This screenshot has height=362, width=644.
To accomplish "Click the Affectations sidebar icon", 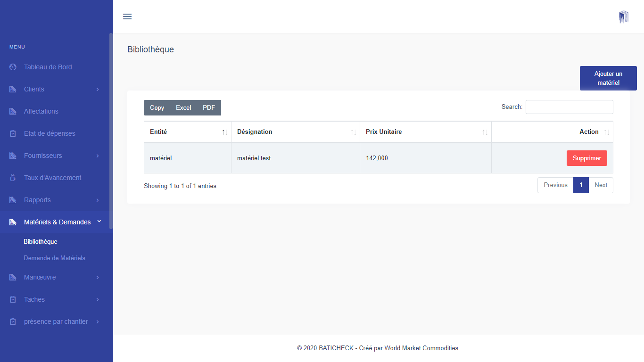I will tap(13, 111).
